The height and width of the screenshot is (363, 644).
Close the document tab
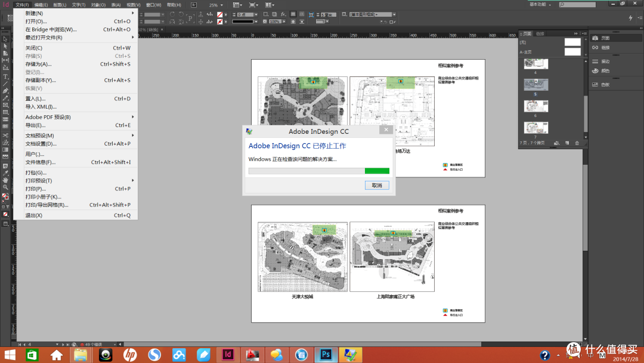pos(162,30)
